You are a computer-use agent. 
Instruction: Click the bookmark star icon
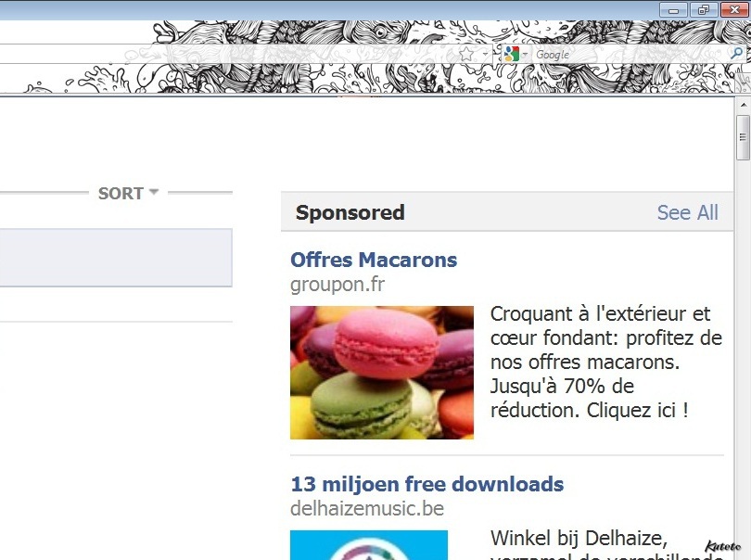click(466, 54)
